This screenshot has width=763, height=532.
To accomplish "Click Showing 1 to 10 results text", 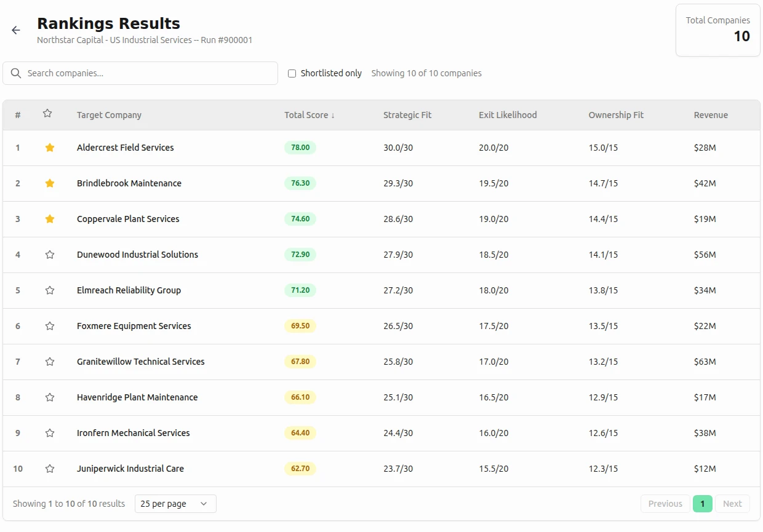I will 69,504.
